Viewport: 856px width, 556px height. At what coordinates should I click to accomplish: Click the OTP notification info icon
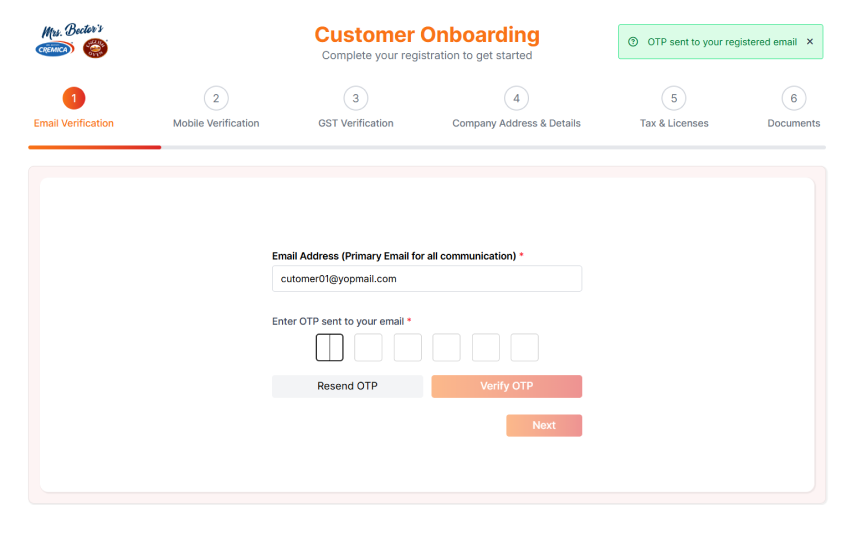[633, 42]
